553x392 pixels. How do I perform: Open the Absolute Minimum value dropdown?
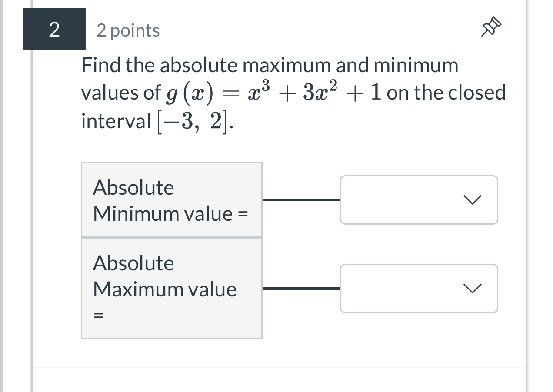pos(419,200)
